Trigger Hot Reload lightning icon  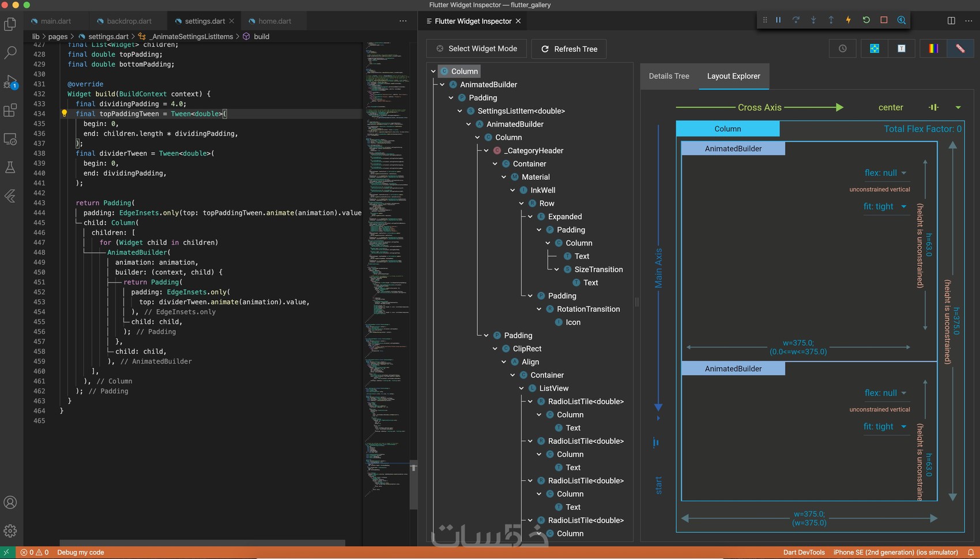click(x=849, y=20)
